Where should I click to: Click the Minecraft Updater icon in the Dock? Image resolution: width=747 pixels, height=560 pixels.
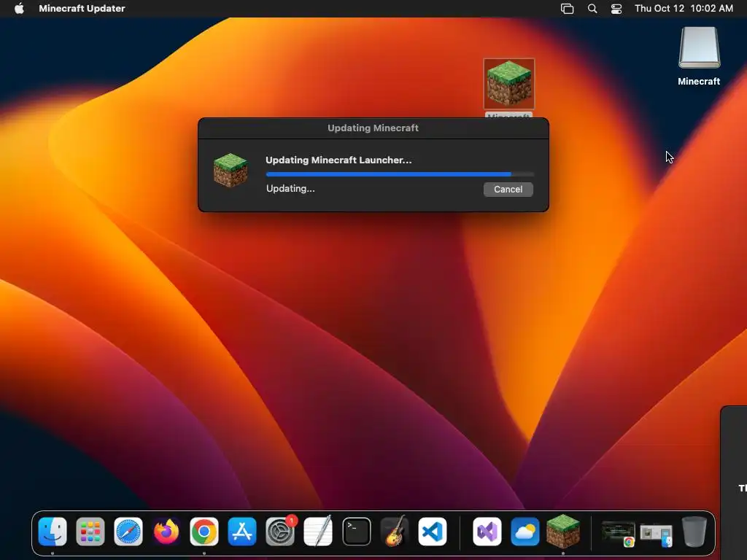tap(562, 532)
